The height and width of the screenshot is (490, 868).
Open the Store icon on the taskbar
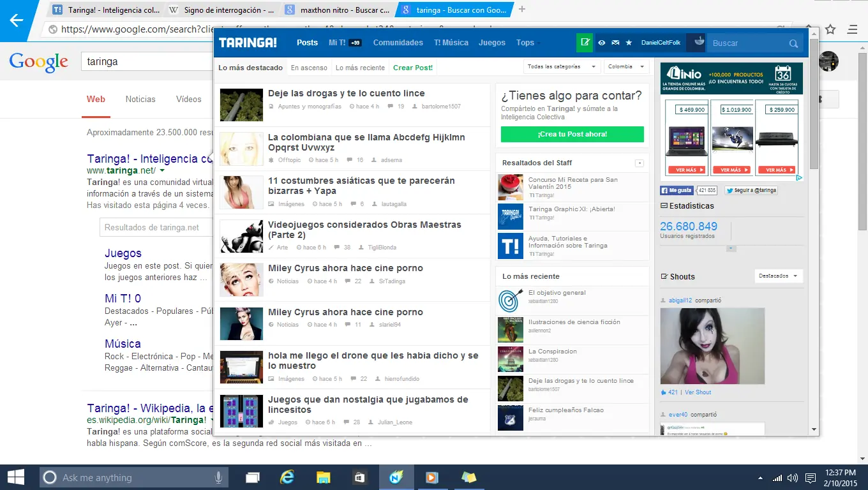(360, 477)
